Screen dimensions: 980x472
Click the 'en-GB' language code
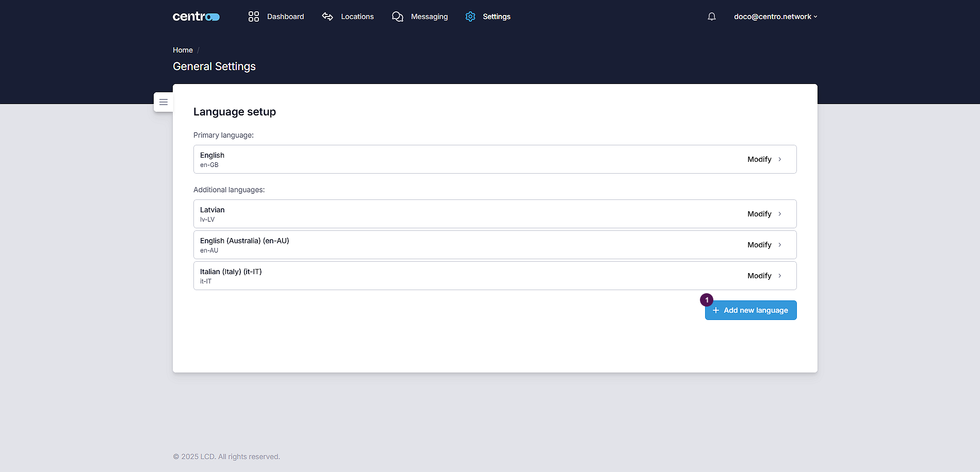tap(209, 165)
